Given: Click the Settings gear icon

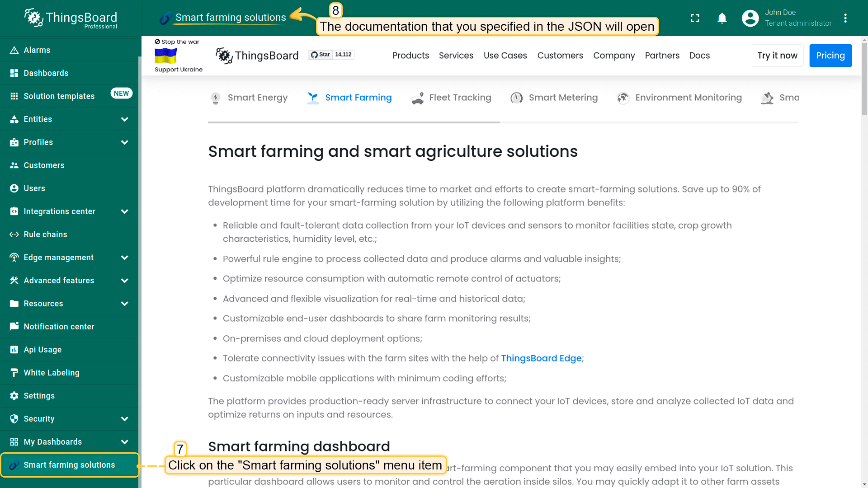Looking at the screenshot, I should point(14,396).
